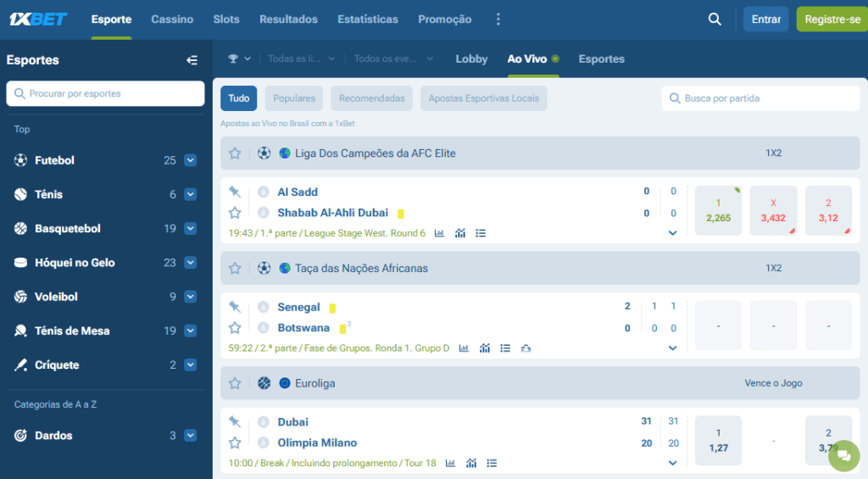Open the lineup list icon for Dubai match
This screenshot has width=868, height=479.
492,464
